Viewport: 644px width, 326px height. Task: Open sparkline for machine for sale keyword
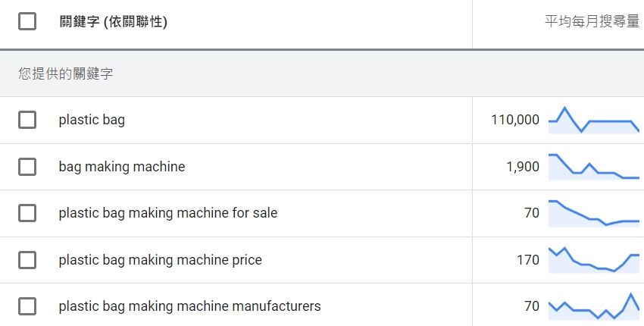click(594, 213)
